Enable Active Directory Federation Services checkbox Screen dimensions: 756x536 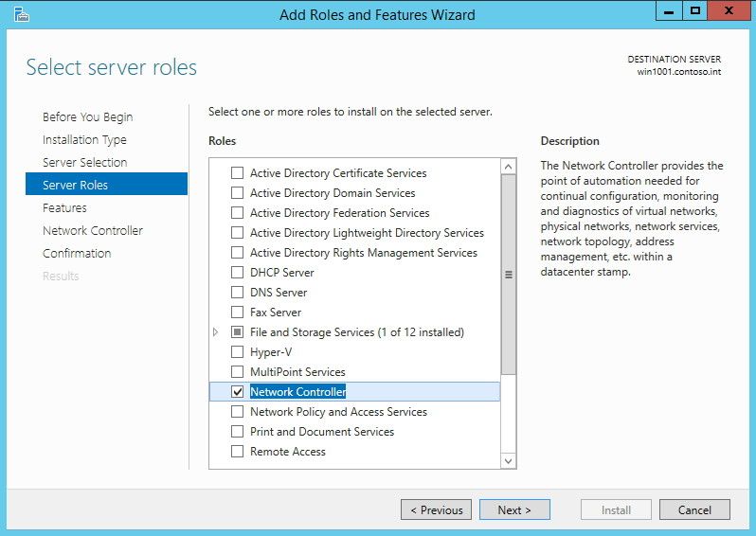pyautogui.click(x=237, y=212)
